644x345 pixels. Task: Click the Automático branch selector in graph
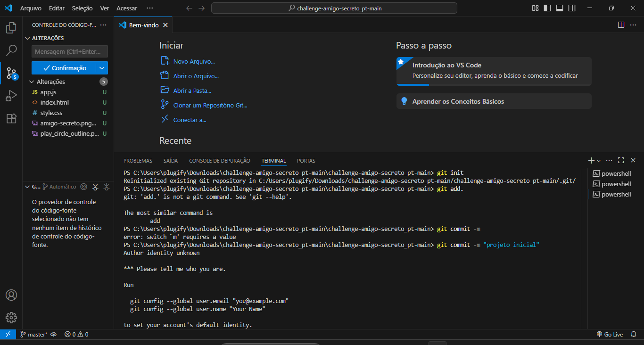click(59, 187)
